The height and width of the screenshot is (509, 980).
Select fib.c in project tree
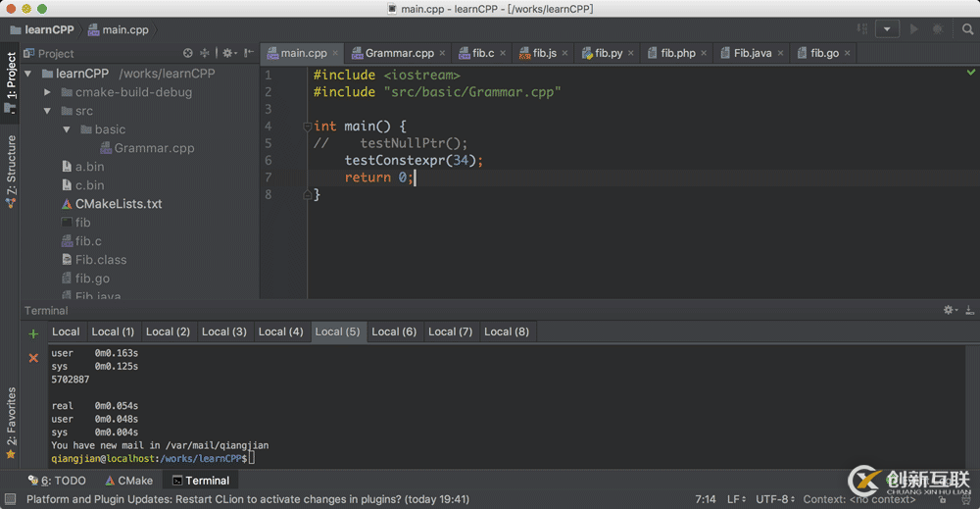(82, 241)
